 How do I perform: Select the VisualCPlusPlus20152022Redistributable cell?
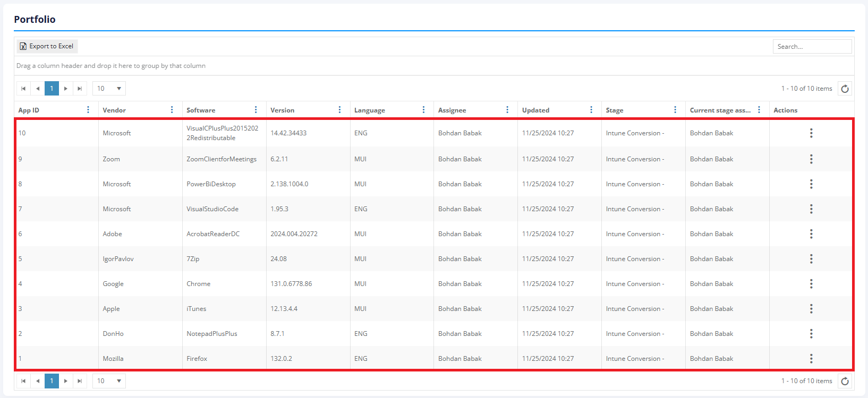click(x=224, y=133)
